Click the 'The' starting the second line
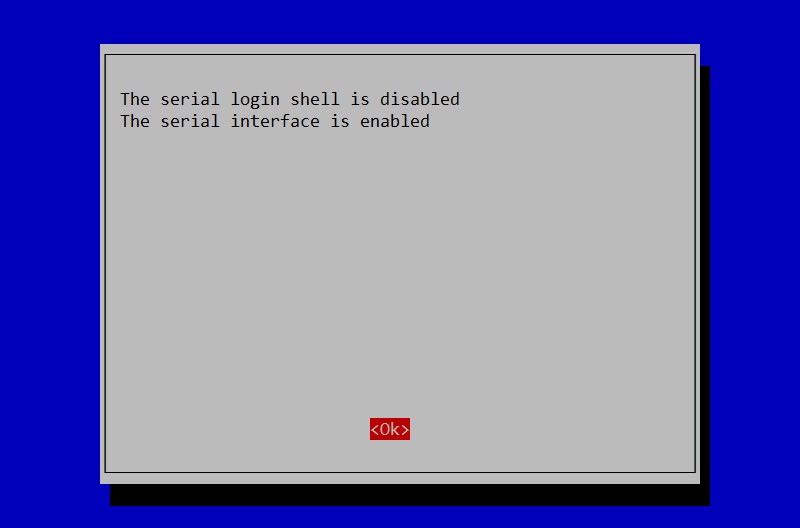Screen dimensions: 800x528 (135, 121)
